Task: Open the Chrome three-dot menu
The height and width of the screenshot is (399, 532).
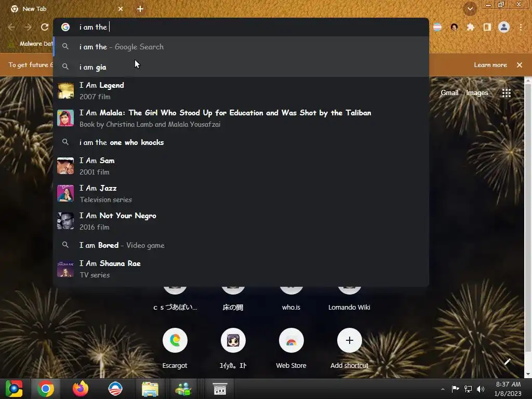Action: 521,27
